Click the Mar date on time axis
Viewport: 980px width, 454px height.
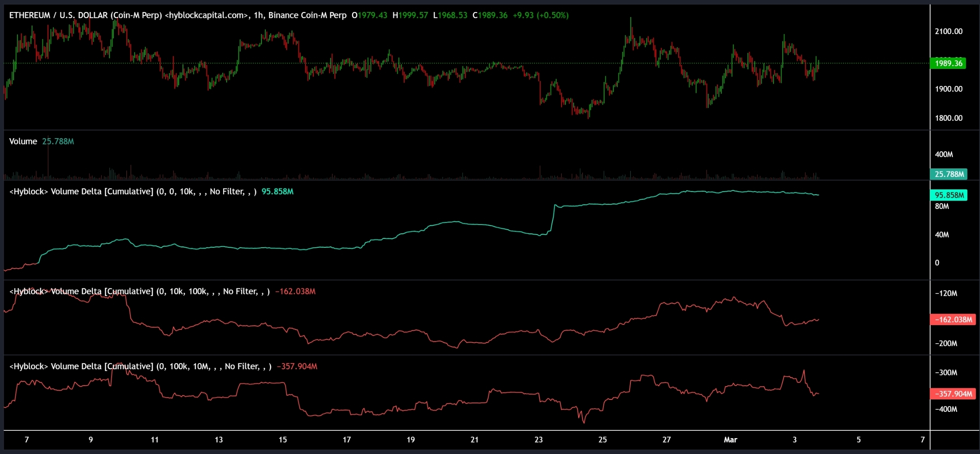click(730, 440)
